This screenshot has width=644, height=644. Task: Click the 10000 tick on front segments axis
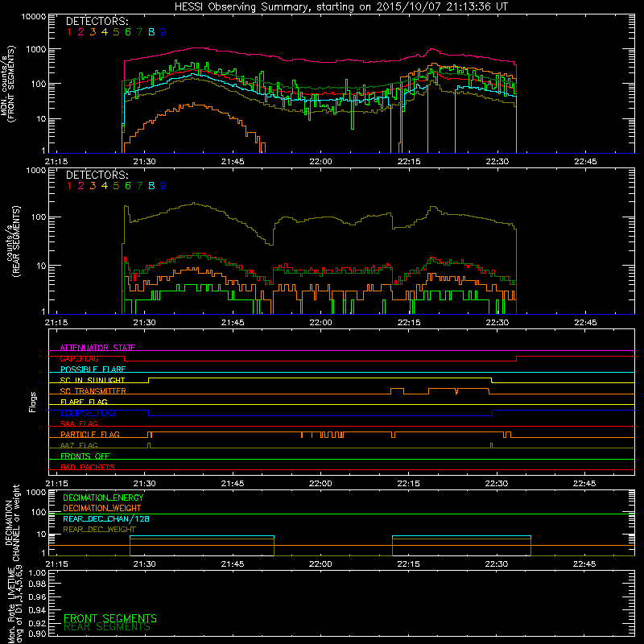tap(34, 17)
